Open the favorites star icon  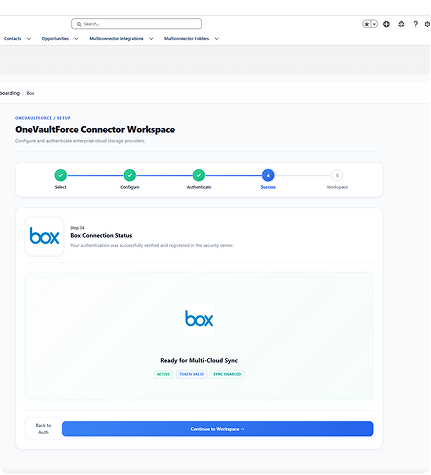[367, 24]
